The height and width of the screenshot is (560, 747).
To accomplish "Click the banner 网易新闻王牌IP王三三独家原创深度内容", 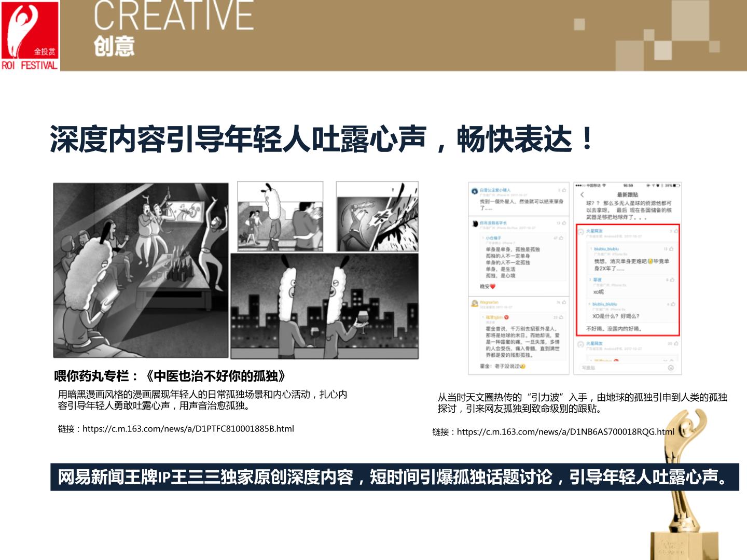I will 395,477.
